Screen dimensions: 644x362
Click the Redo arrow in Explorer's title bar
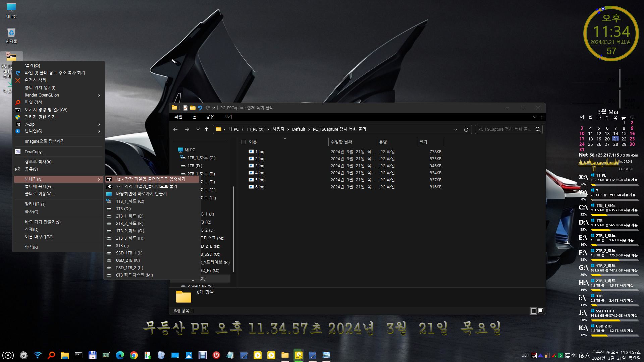208,108
